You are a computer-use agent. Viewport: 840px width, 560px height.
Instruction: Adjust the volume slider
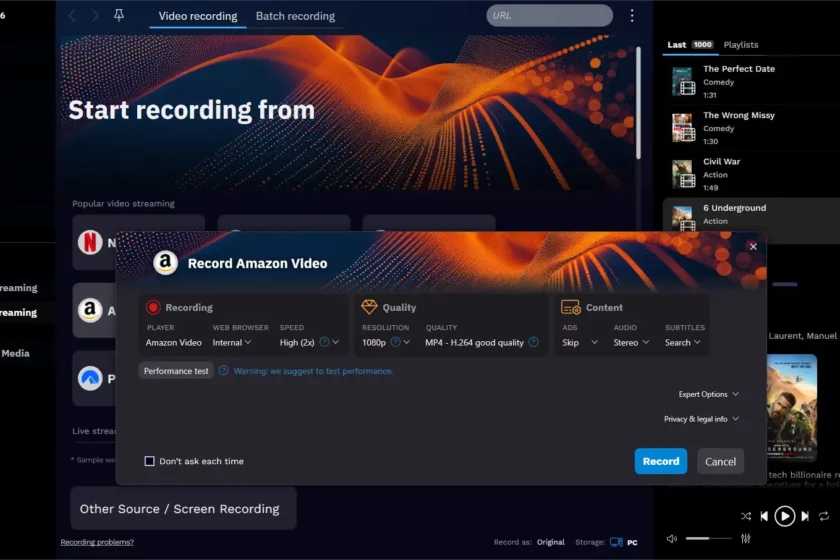coord(708,539)
